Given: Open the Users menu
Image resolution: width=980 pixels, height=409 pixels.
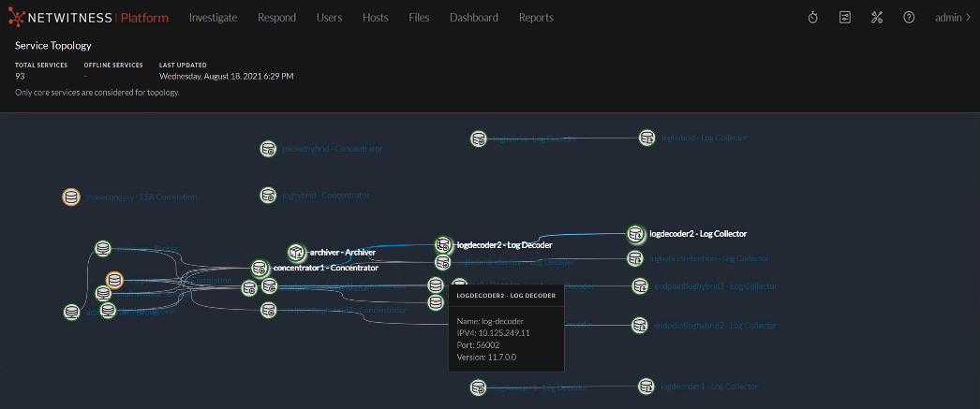Looking at the screenshot, I should point(330,18).
